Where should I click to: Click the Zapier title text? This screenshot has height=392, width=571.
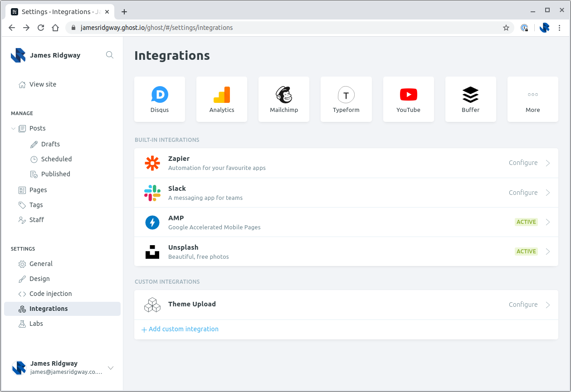(x=179, y=159)
